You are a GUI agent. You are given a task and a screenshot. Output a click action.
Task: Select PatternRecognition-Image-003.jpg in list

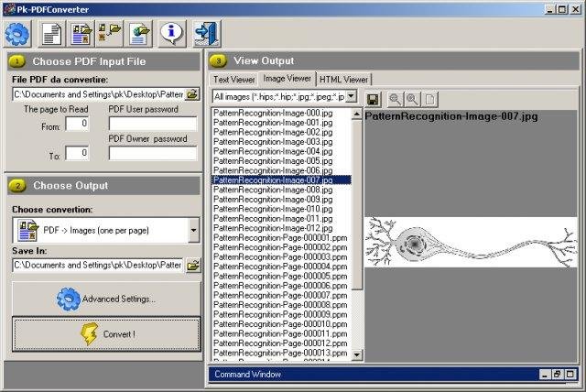point(281,142)
